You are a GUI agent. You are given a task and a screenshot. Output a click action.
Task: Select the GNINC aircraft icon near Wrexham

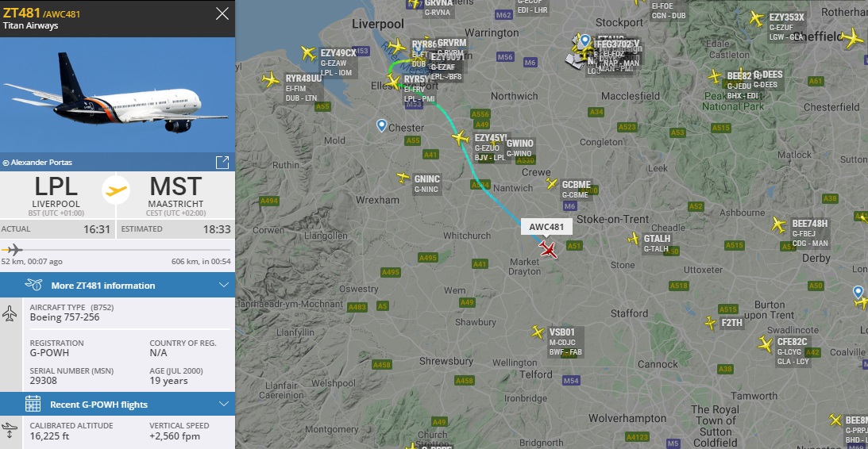coord(403,178)
